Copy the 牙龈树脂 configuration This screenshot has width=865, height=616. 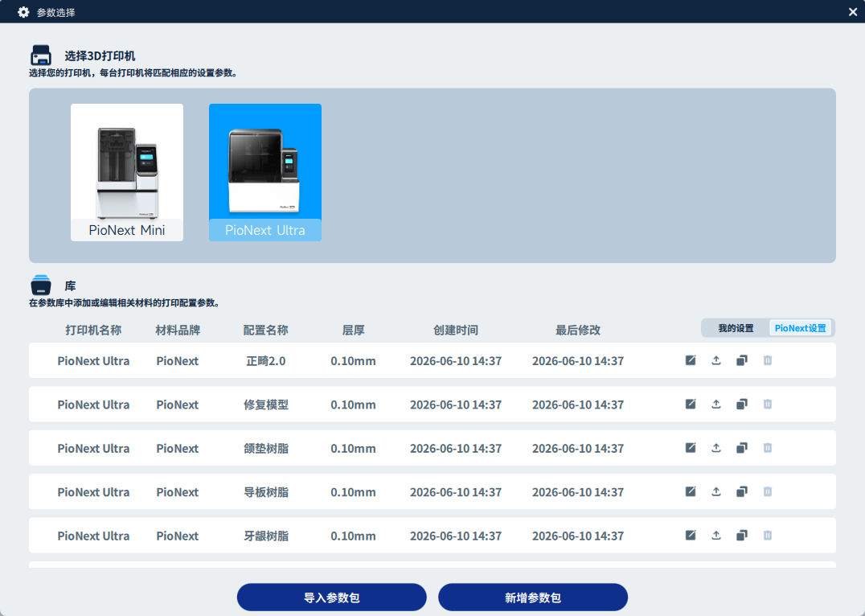[742, 535]
